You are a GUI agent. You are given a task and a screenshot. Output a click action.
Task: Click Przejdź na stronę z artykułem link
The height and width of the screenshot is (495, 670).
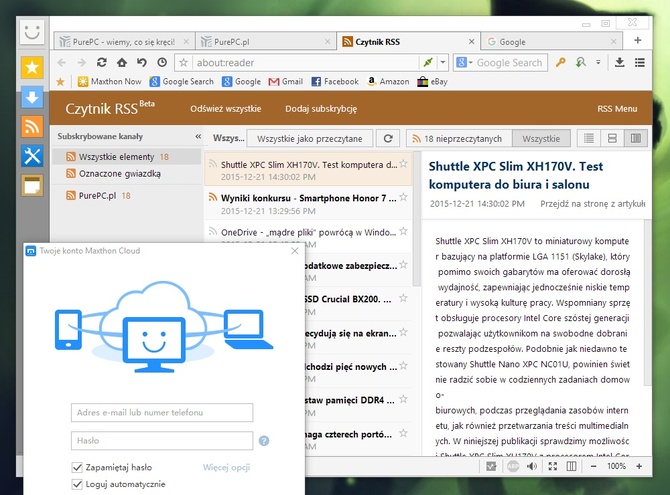click(x=592, y=204)
